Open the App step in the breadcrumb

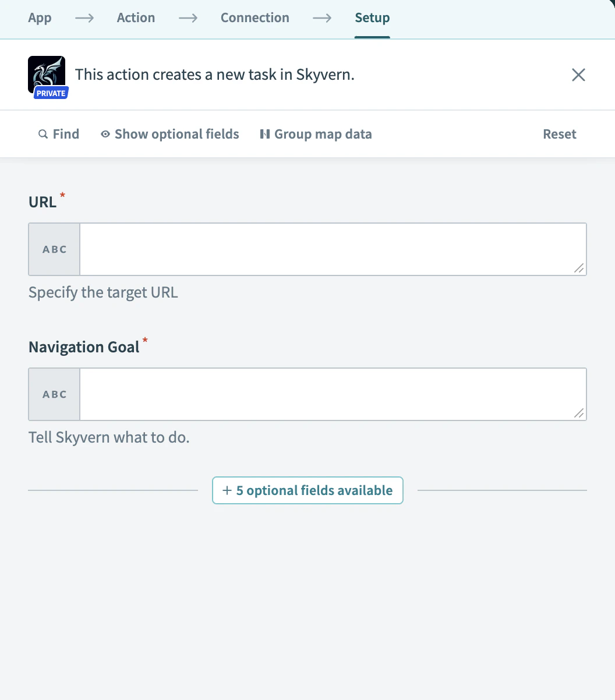[40, 18]
